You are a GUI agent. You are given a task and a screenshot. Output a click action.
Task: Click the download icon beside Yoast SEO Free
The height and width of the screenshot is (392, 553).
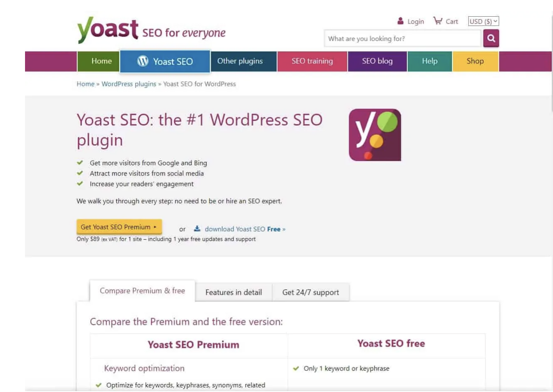point(197,229)
